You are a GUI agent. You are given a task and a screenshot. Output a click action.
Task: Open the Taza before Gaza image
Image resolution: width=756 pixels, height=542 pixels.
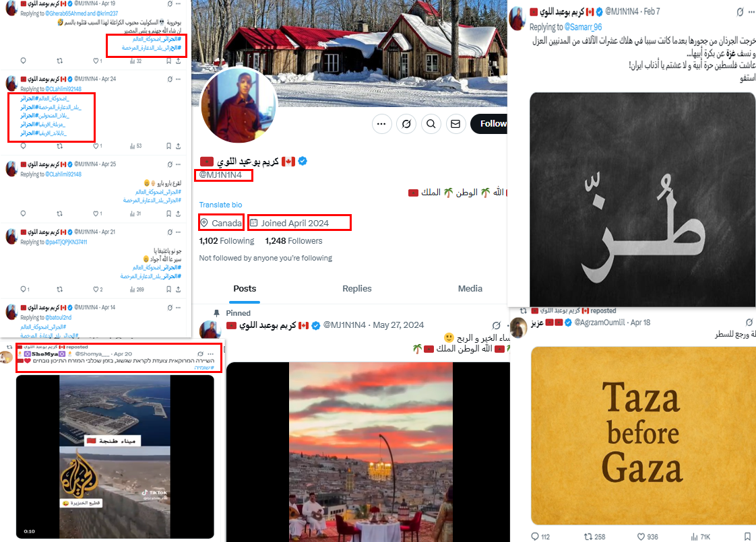tap(643, 436)
